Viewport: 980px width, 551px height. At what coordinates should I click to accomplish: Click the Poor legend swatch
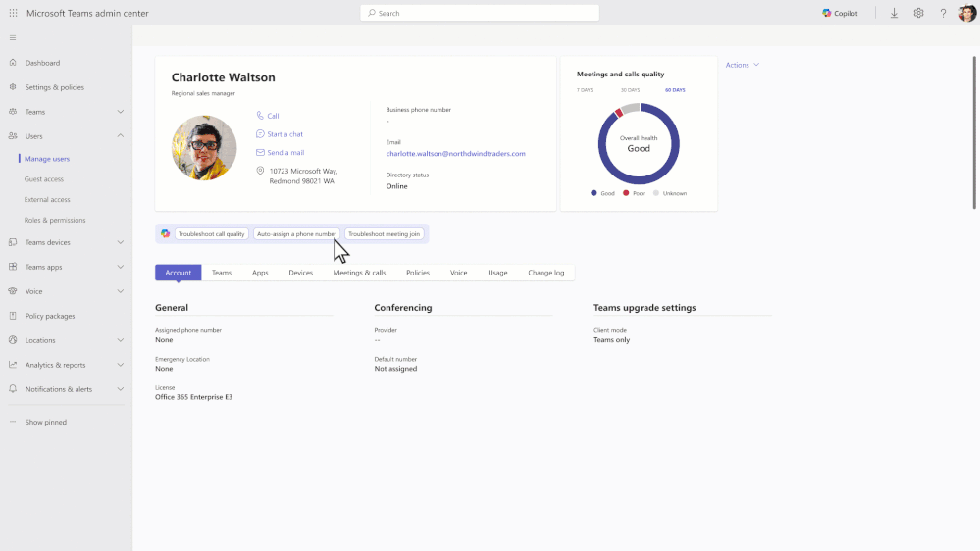[x=626, y=193]
